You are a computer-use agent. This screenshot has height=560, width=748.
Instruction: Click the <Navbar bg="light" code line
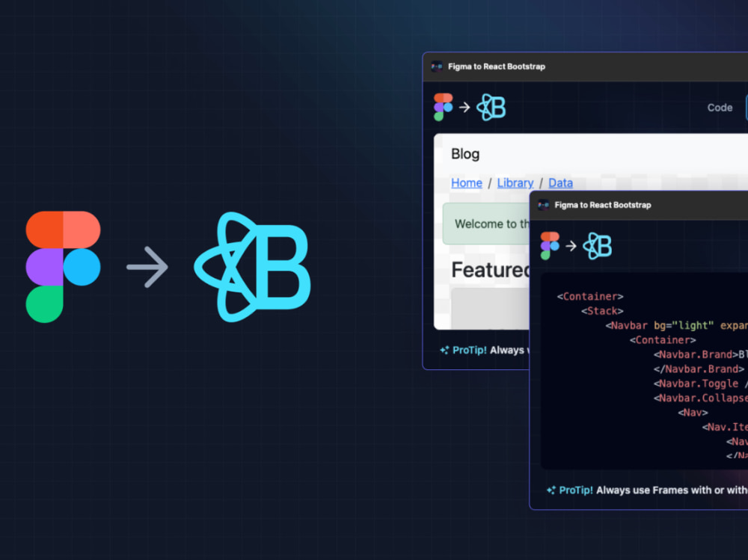click(x=676, y=326)
